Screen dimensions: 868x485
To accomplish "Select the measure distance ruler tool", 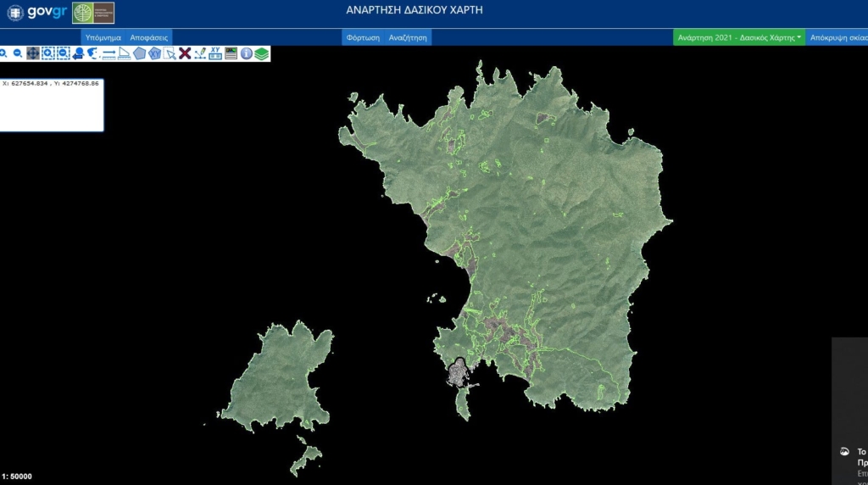I will click(108, 53).
